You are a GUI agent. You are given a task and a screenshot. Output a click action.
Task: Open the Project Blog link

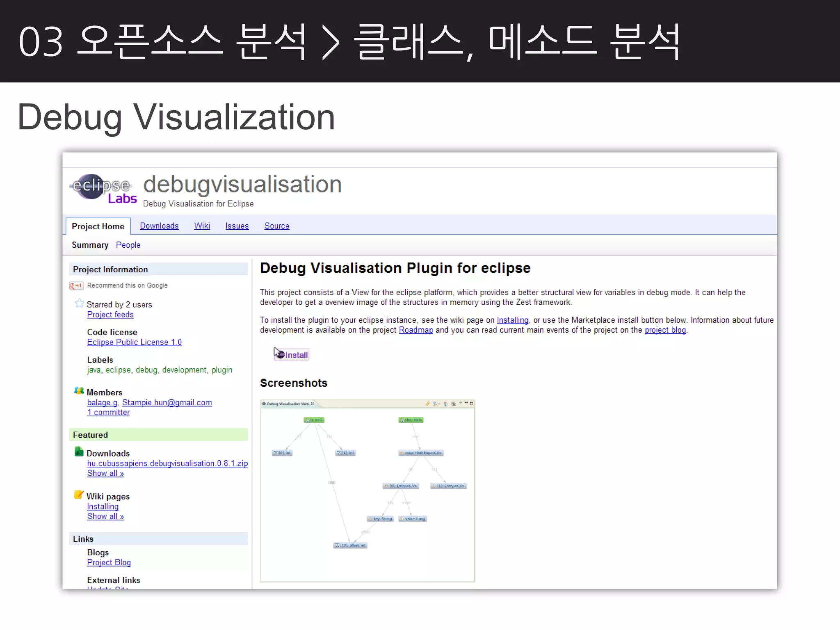point(109,562)
